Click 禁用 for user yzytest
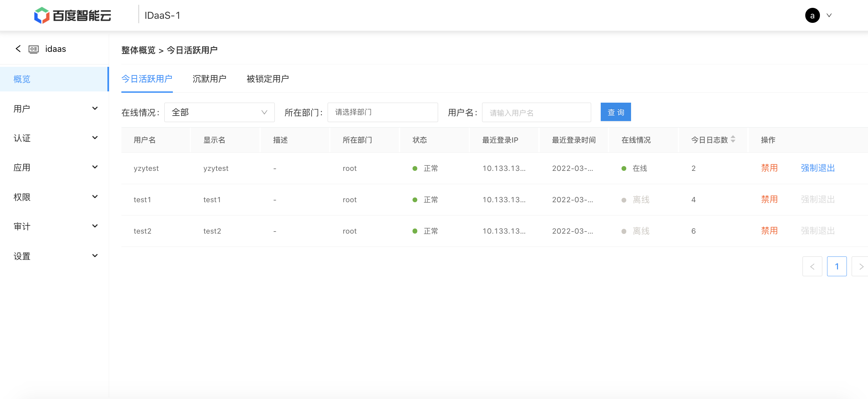Screen dimensions: 868x399 (x=769, y=168)
